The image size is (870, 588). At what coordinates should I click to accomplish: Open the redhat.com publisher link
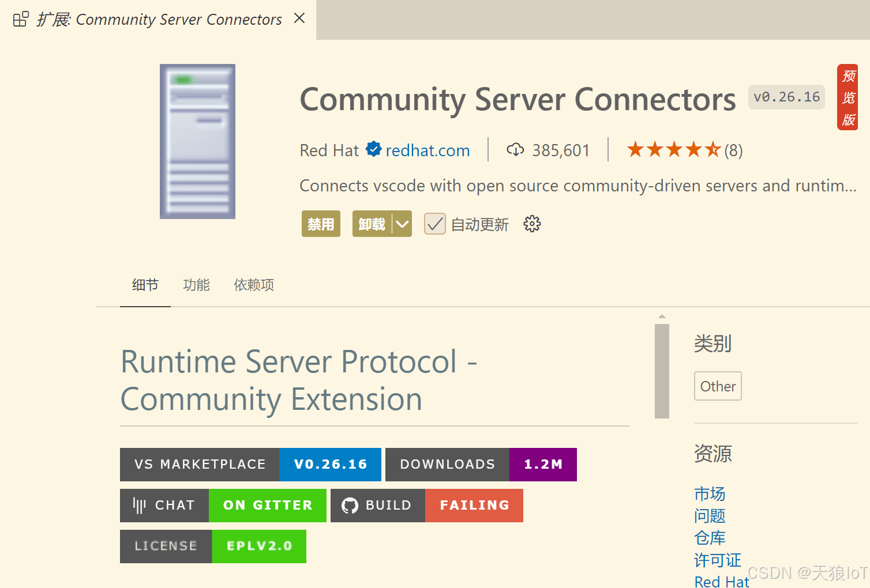pyautogui.click(x=427, y=150)
